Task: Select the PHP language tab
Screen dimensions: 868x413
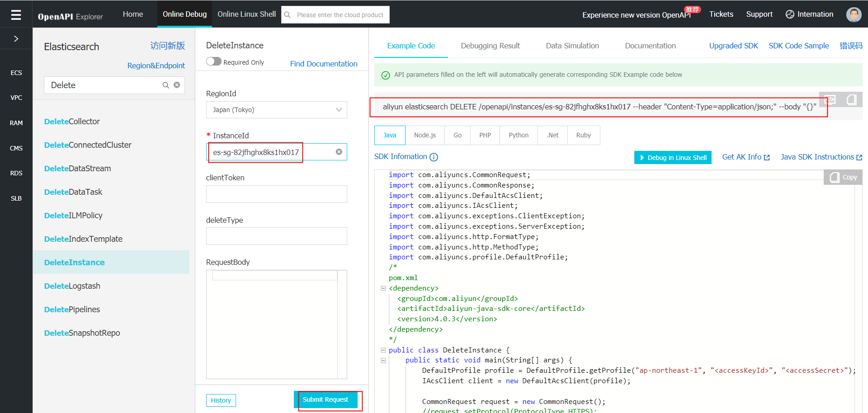Action: (485, 135)
